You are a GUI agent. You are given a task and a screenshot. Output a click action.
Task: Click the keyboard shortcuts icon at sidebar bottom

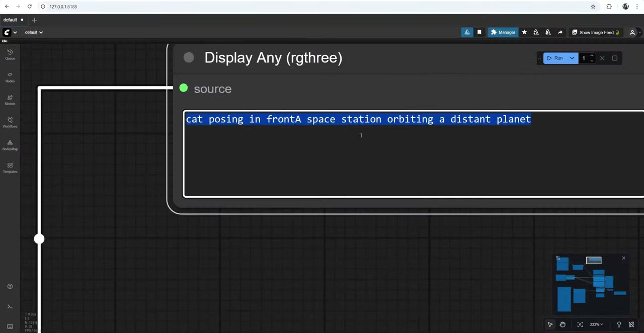point(10,326)
